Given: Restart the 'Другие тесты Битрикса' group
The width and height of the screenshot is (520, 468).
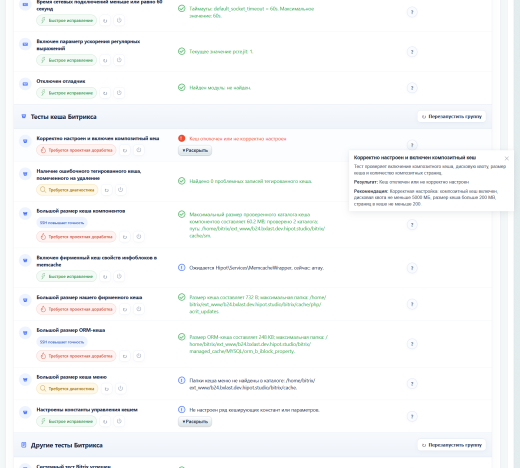Looking at the screenshot, I should (x=452, y=445).
